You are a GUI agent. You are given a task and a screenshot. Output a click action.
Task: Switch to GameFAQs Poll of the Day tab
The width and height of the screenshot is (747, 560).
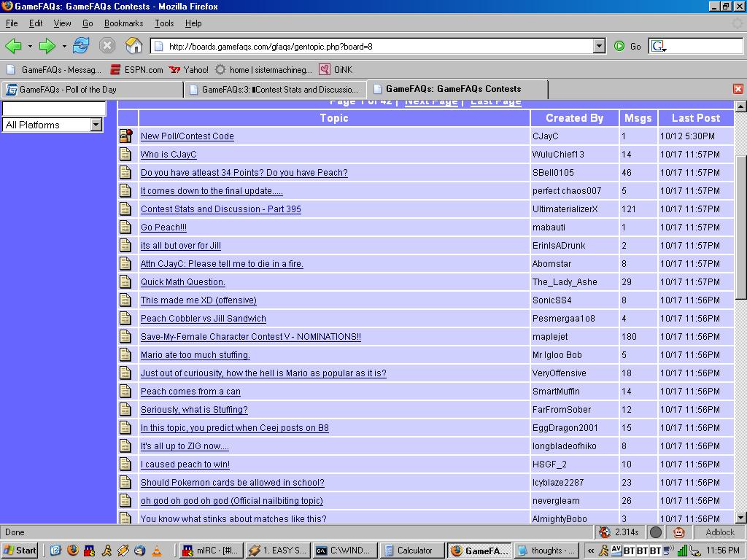(x=92, y=90)
